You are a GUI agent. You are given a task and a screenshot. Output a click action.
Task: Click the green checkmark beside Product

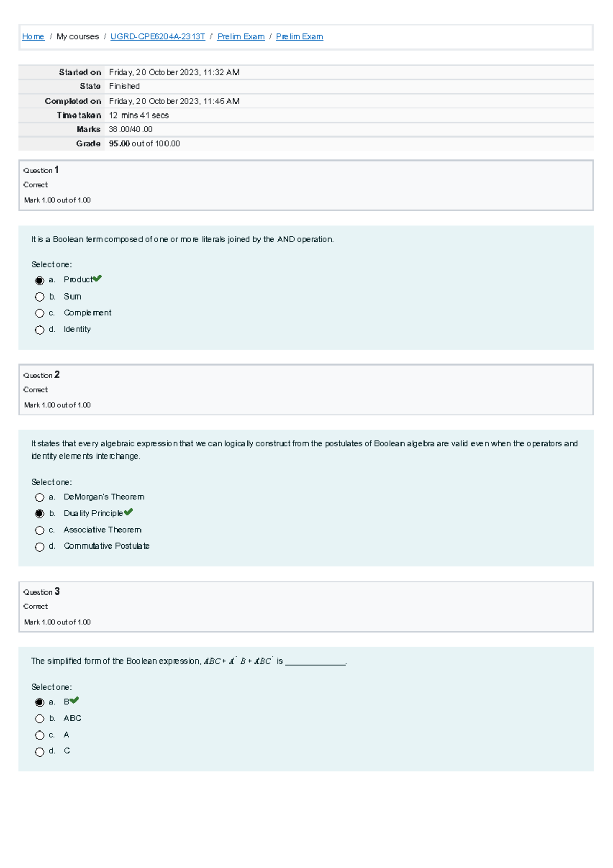[97, 278]
